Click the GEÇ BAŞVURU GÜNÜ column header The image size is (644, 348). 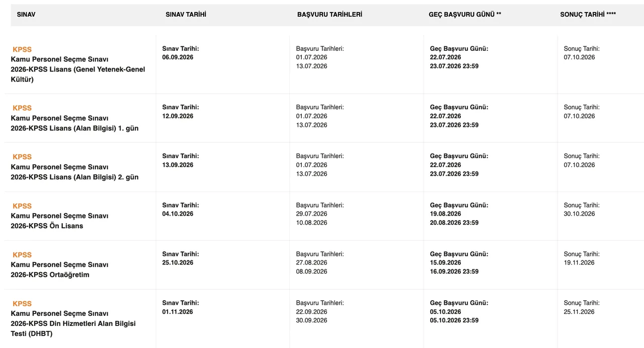click(x=465, y=15)
